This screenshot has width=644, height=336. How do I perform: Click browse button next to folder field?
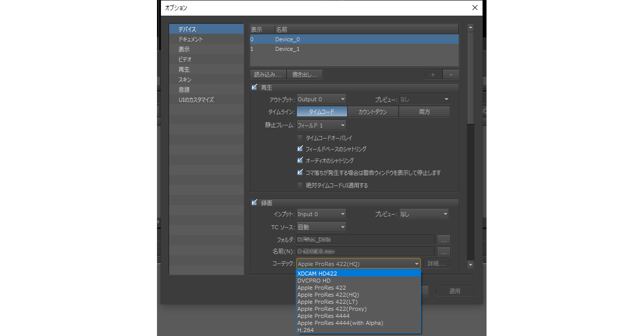(443, 239)
